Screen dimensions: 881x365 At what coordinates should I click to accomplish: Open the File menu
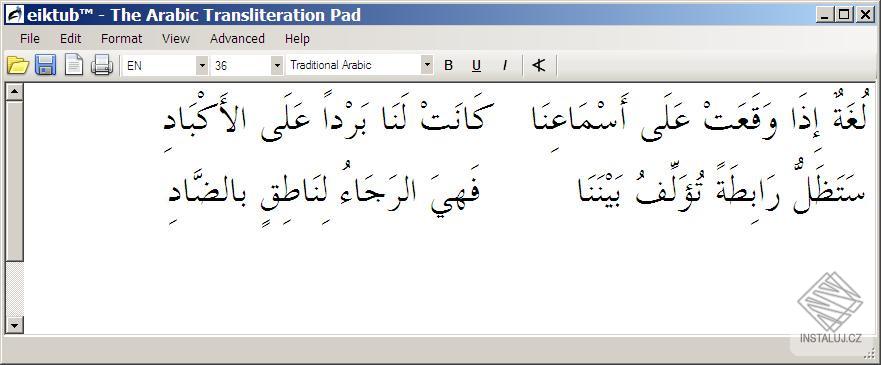click(x=30, y=39)
